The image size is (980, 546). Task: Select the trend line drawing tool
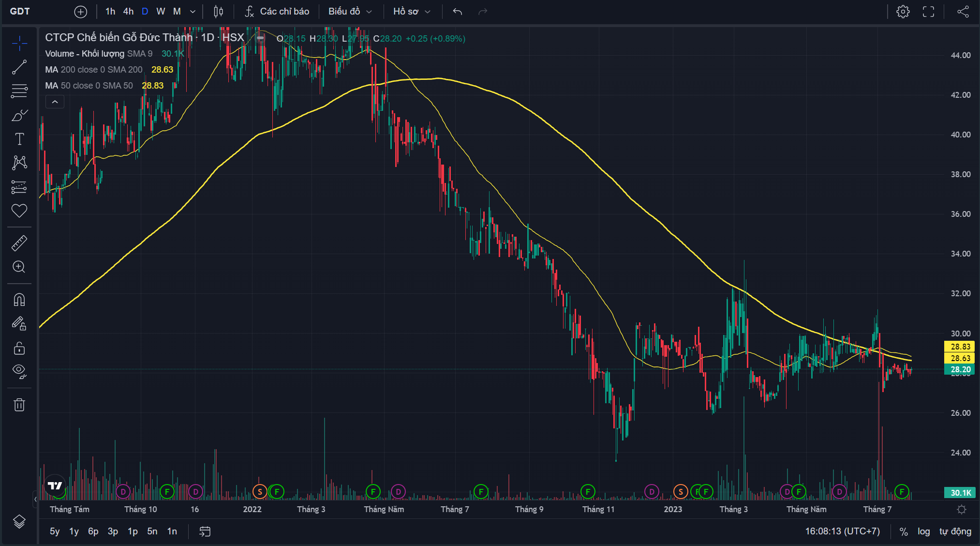pyautogui.click(x=19, y=67)
